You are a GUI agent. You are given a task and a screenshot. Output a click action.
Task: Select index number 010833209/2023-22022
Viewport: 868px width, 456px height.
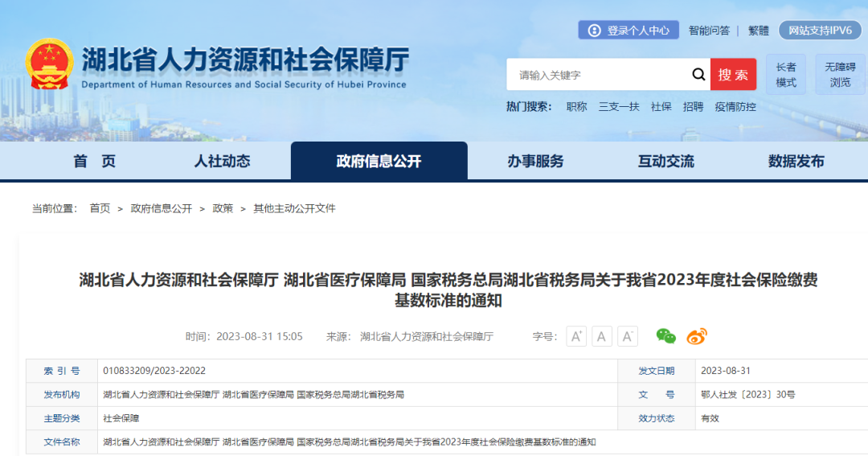tap(154, 371)
